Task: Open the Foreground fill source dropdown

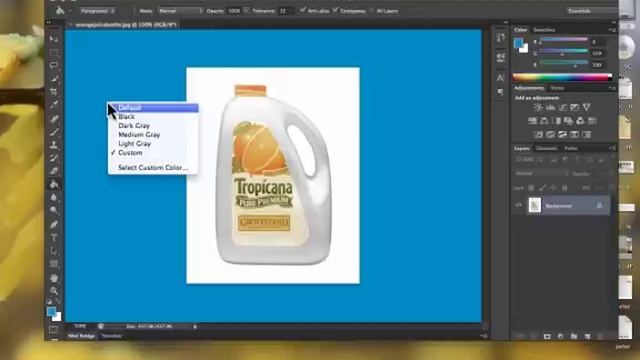Action: (x=97, y=11)
